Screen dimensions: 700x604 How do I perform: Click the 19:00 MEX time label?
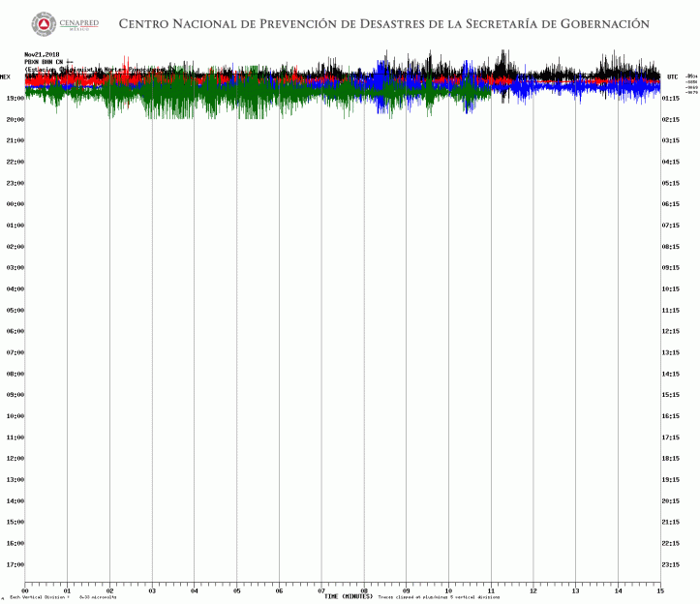tap(14, 99)
